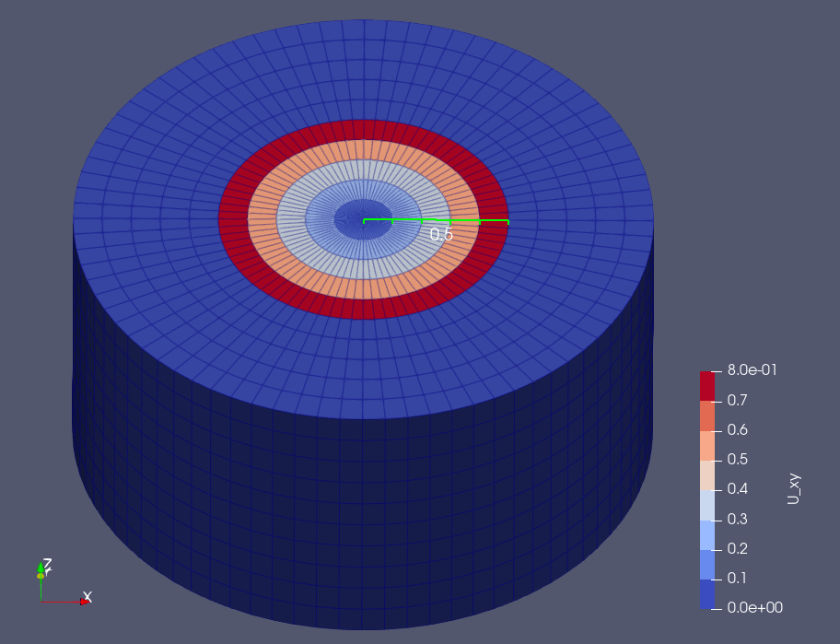Click the 0.7 tick label on legend

(737, 400)
